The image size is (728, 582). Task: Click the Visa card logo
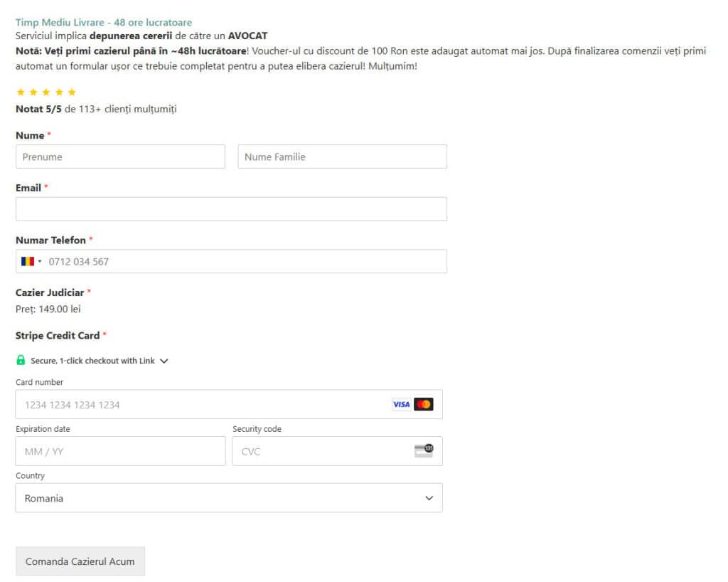(401, 404)
